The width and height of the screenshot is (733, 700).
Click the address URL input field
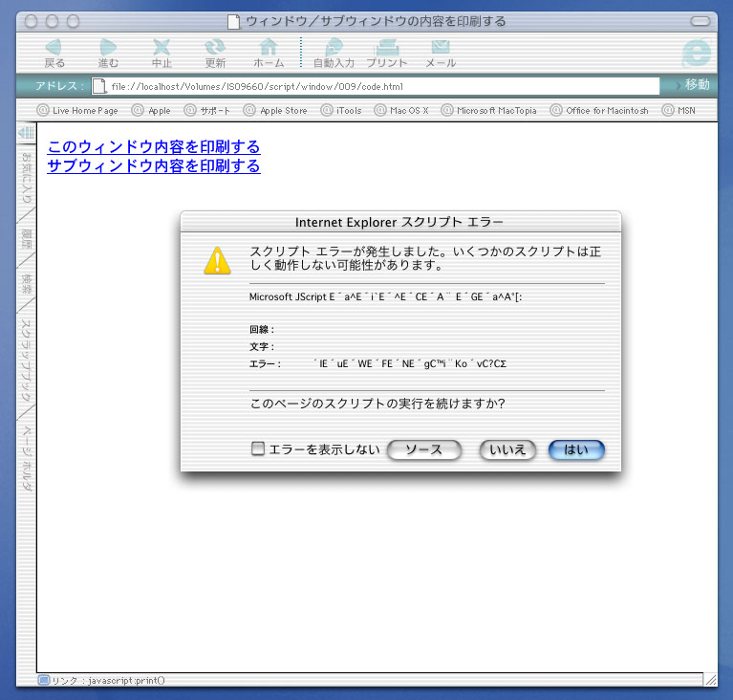[x=376, y=86]
